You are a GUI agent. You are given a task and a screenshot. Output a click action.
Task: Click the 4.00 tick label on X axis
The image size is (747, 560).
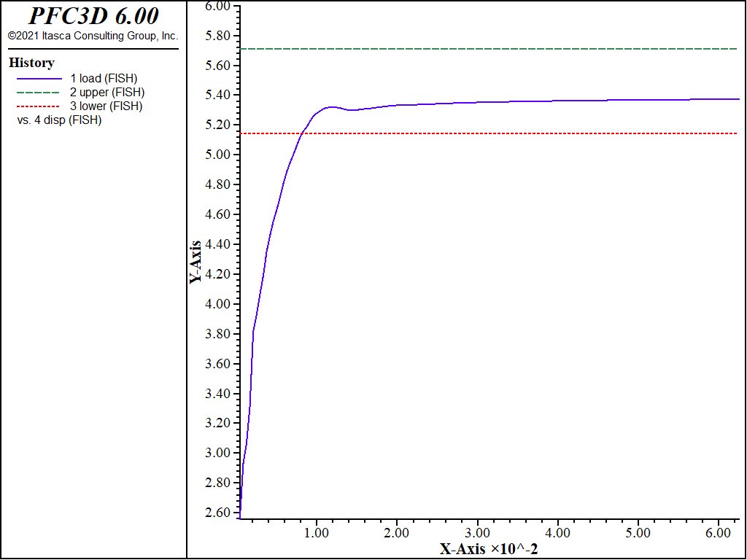(x=558, y=532)
